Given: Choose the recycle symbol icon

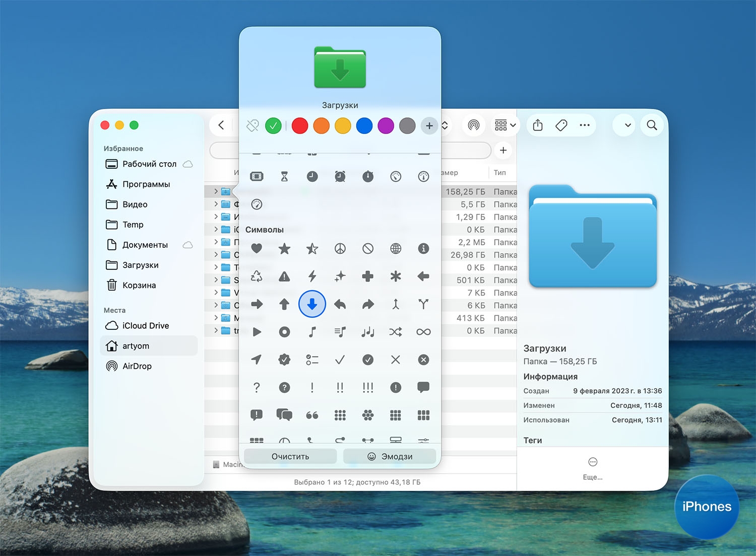Looking at the screenshot, I should pyautogui.click(x=257, y=276).
